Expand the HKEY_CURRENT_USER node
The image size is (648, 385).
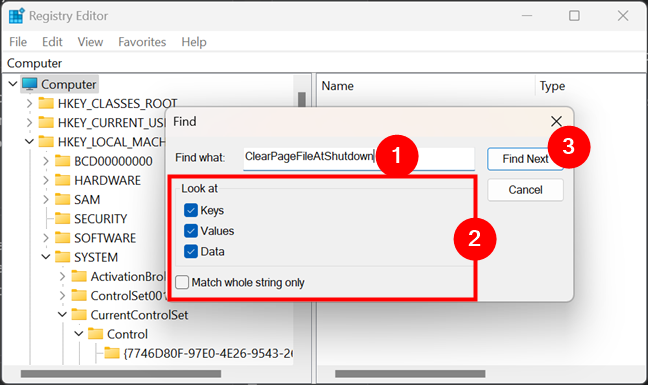point(29,123)
